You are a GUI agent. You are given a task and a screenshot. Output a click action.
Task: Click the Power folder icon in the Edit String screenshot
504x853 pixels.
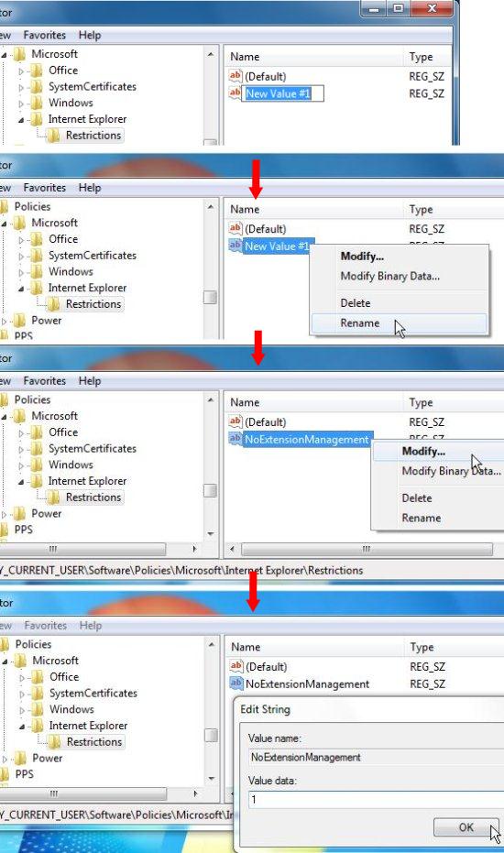[x=21, y=758]
